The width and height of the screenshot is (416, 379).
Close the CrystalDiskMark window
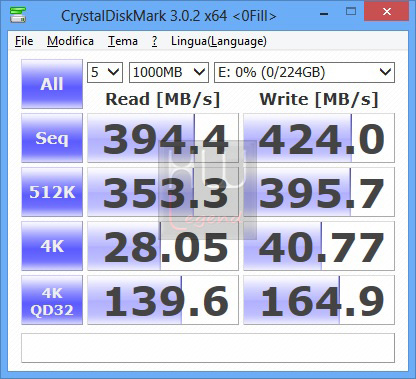tap(387, 12)
